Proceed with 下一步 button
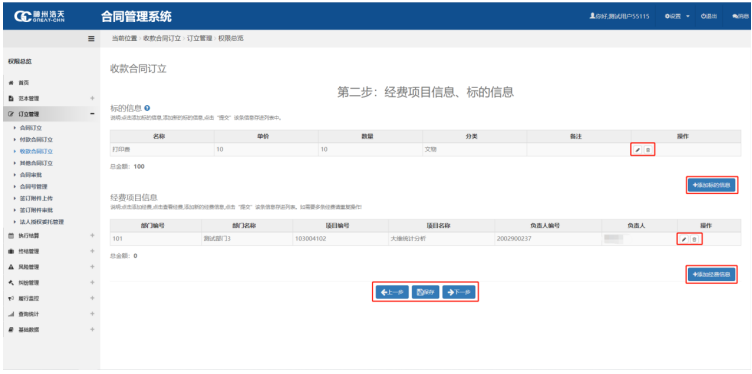The image size is (752, 374). pyautogui.click(x=459, y=292)
